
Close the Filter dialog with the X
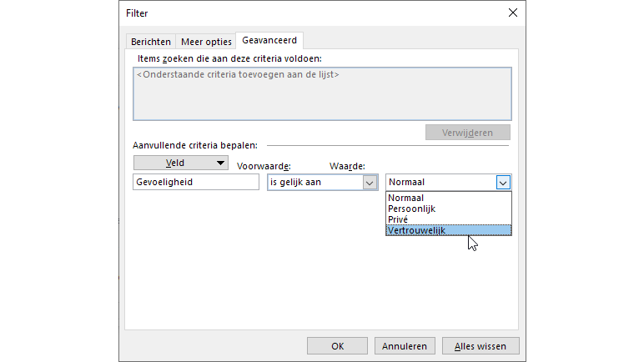[512, 13]
